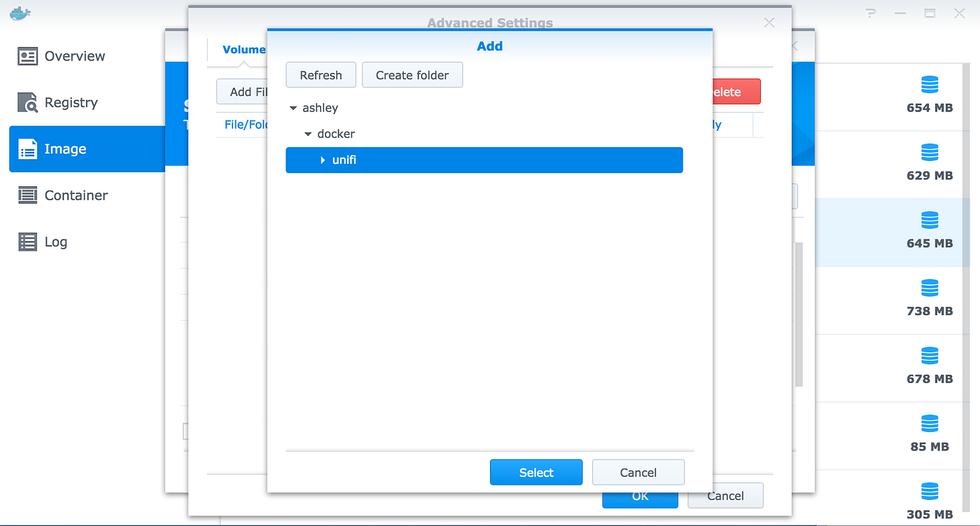980x526 pixels.
Task: Click the database icon beside 654 MB
Action: (x=930, y=85)
